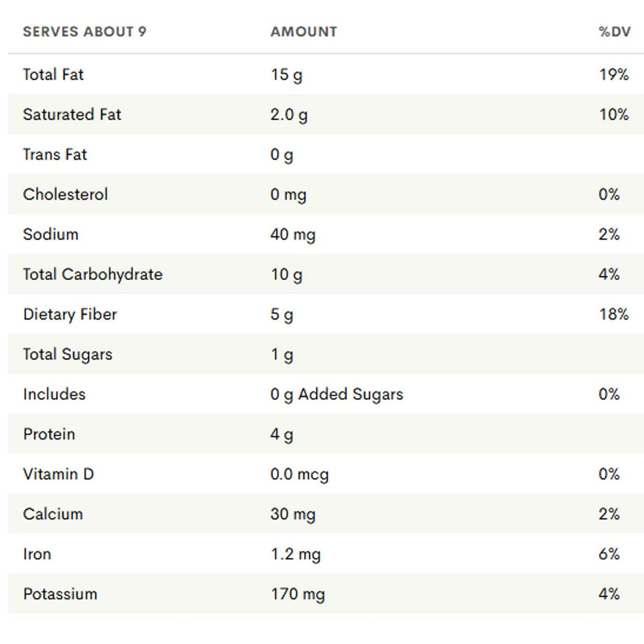644x644 pixels.
Task: Click the %DV column header
Action: coord(614,32)
